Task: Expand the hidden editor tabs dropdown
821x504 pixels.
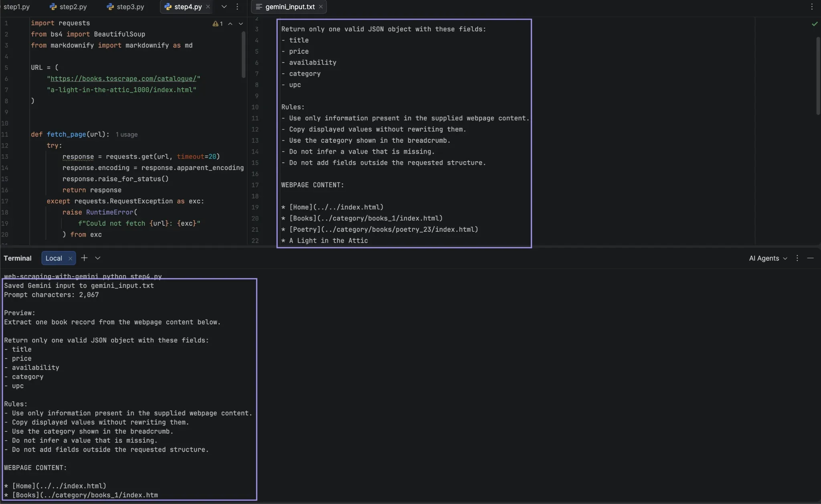Action: (224, 7)
